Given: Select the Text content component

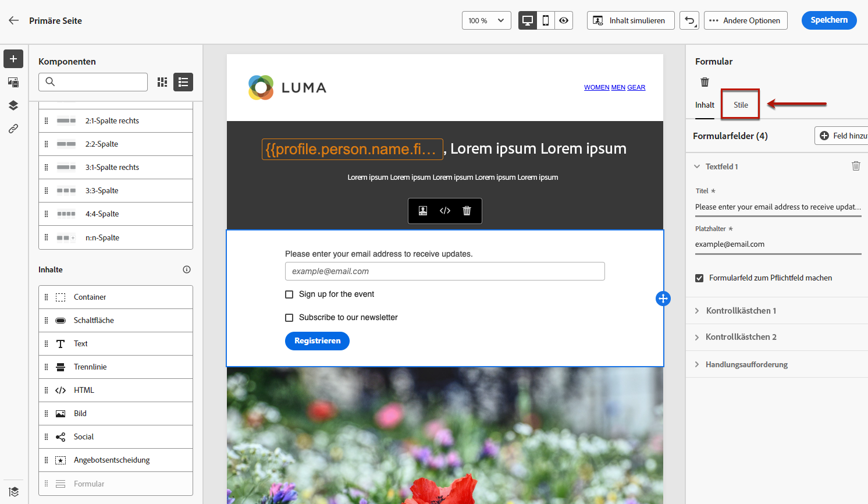Looking at the screenshot, I should pyautogui.click(x=116, y=344).
